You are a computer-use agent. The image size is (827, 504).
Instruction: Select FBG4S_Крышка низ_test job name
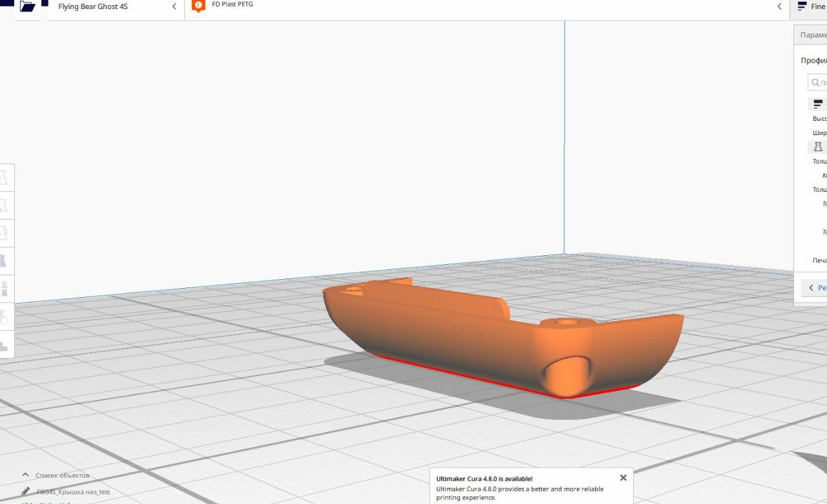(73, 492)
